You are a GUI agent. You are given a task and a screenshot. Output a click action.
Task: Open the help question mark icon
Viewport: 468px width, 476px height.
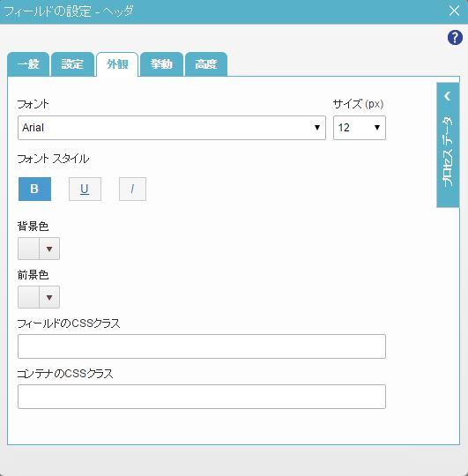(455, 38)
